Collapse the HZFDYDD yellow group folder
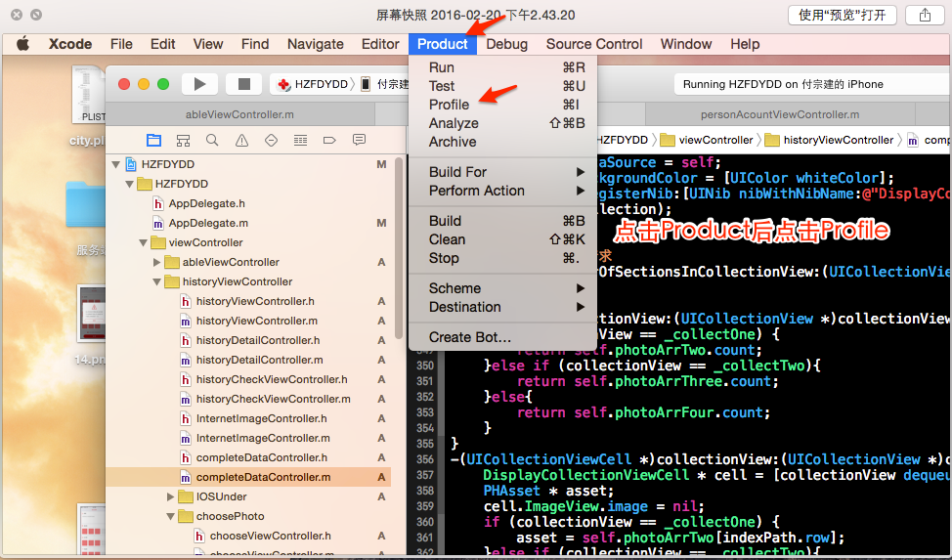Screen dimensions: 952x560 [129, 184]
